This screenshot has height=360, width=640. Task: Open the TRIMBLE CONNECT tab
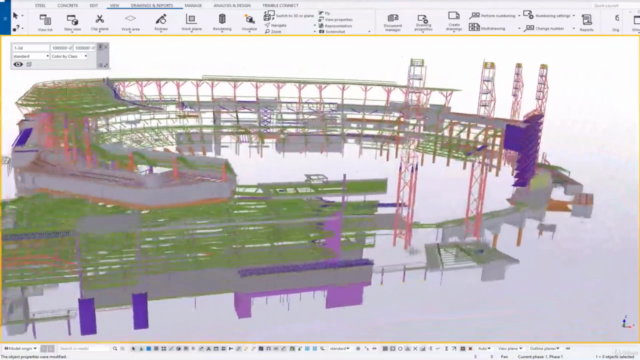click(280, 5)
